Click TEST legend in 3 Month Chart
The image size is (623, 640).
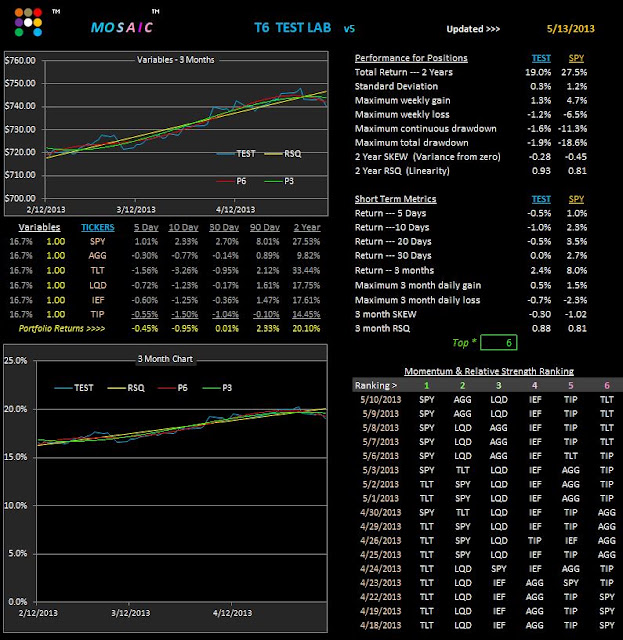[74, 387]
